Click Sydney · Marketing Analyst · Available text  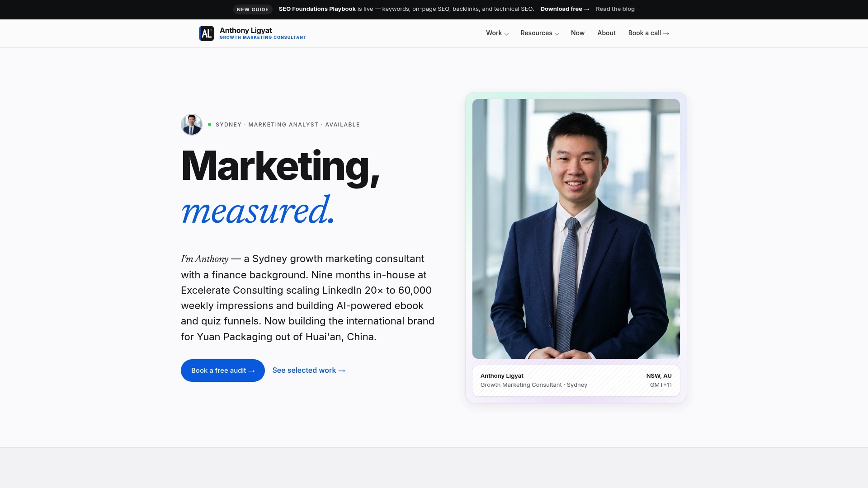tap(288, 125)
